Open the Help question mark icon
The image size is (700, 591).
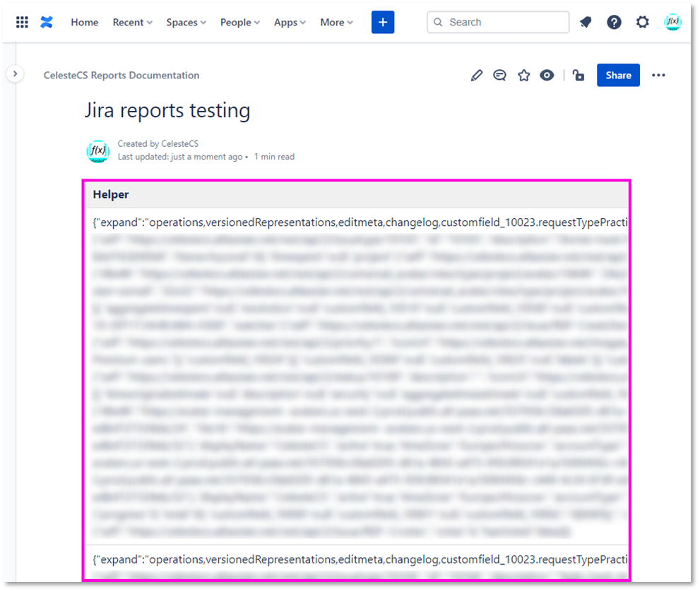coord(614,23)
